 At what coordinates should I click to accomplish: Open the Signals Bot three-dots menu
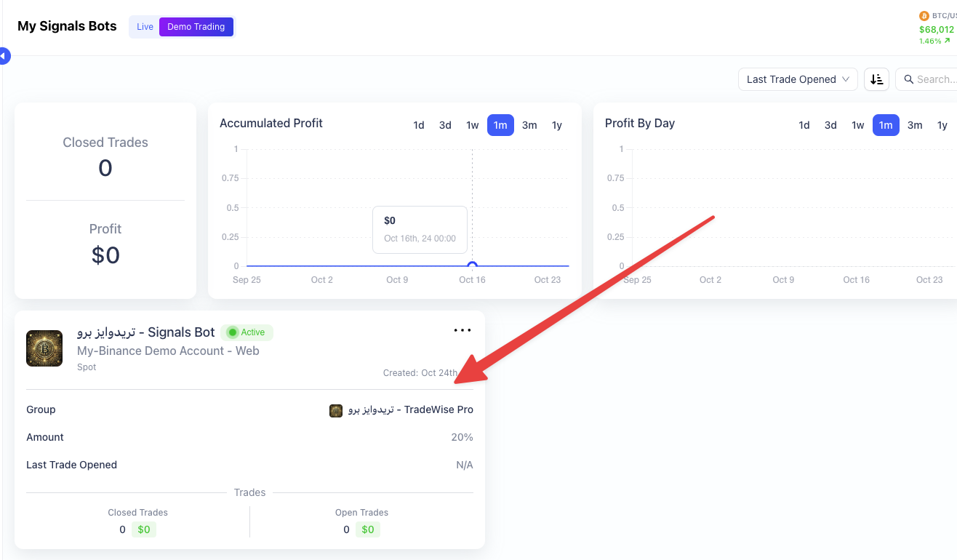point(463,330)
